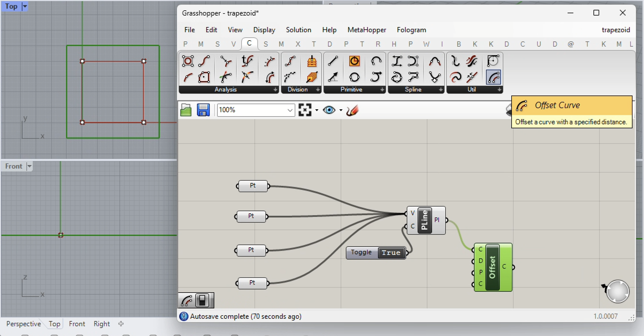Click the Autosave complete status message
The image size is (644, 336).
(246, 316)
